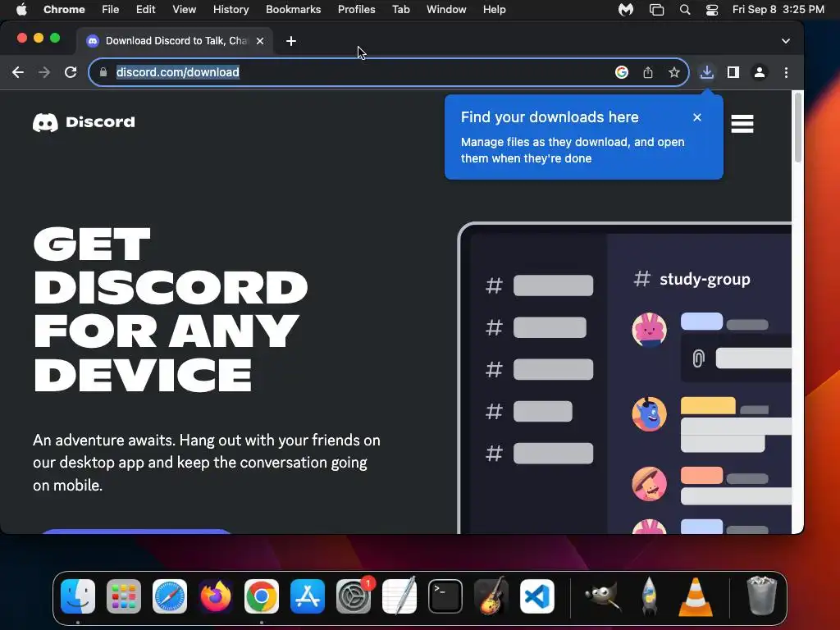The width and height of the screenshot is (840, 630).
Task: Open Chrome three-dot menu
Action: click(x=786, y=72)
